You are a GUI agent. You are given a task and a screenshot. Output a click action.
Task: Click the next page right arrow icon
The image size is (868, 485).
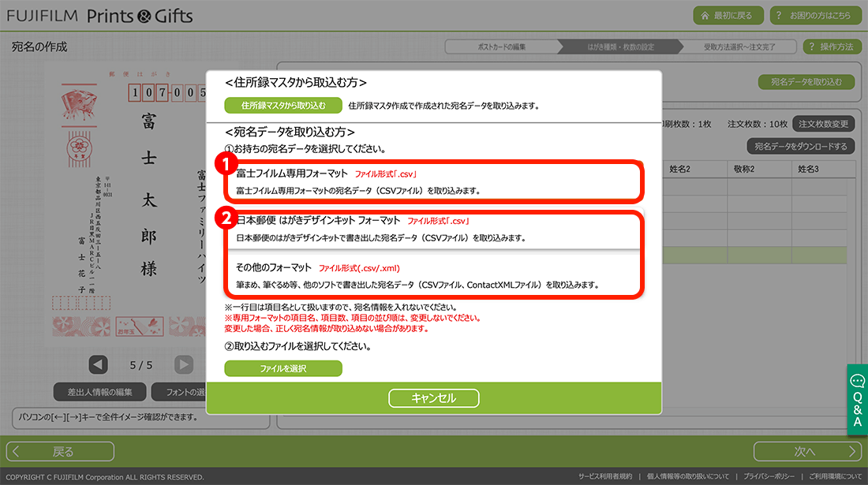pyautogui.click(x=183, y=364)
